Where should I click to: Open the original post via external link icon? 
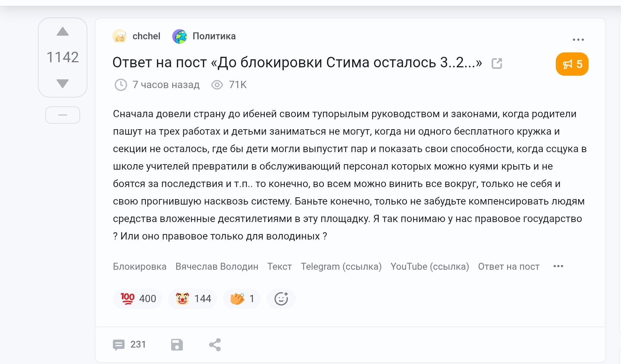(497, 63)
